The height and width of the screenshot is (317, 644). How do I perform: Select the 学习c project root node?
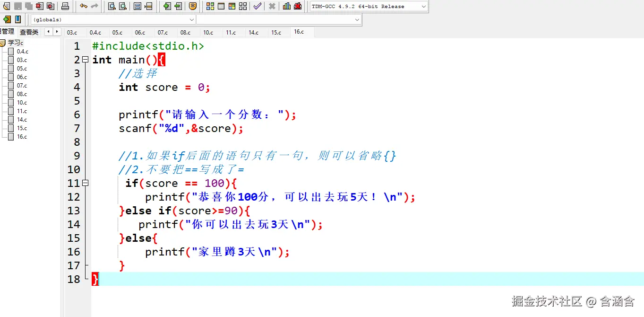[x=15, y=43]
